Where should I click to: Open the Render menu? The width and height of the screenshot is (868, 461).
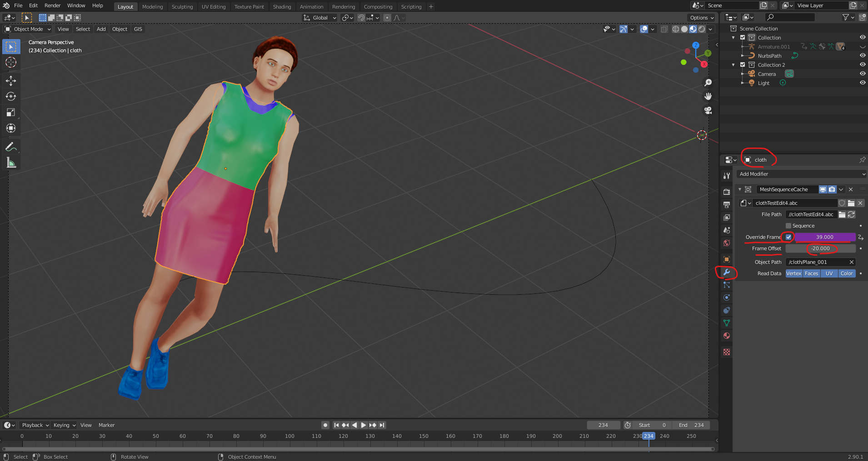pos(52,5)
